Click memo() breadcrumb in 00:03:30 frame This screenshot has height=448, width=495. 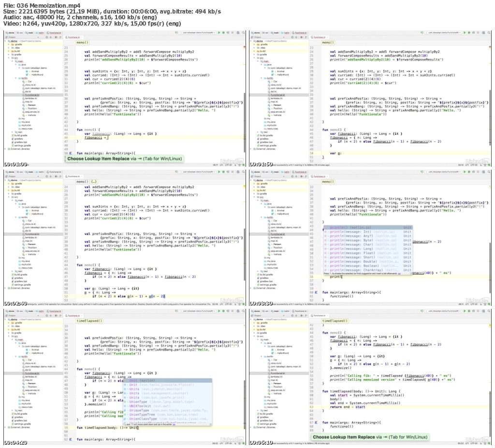(x=328, y=182)
